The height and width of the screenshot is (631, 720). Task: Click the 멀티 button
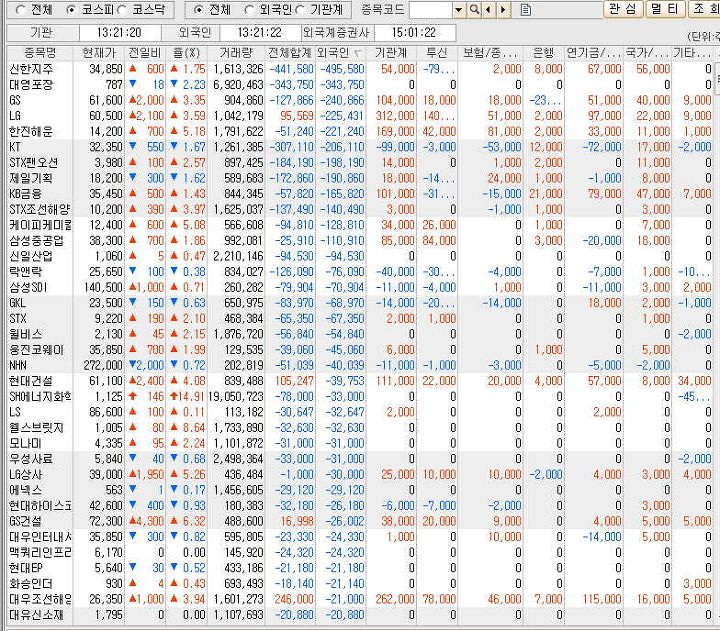click(x=664, y=9)
